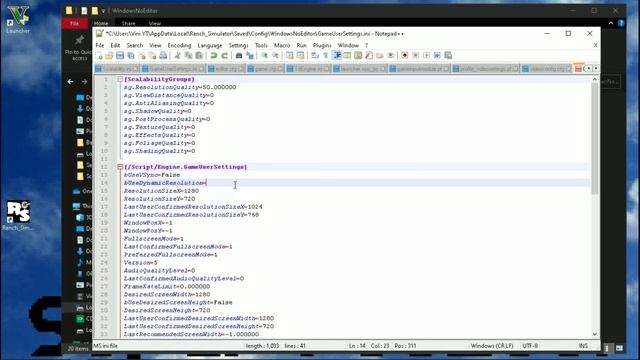This screenshot has height=360, width=640.
Task: Run macro multiple times icon
Action: [437, 56]
